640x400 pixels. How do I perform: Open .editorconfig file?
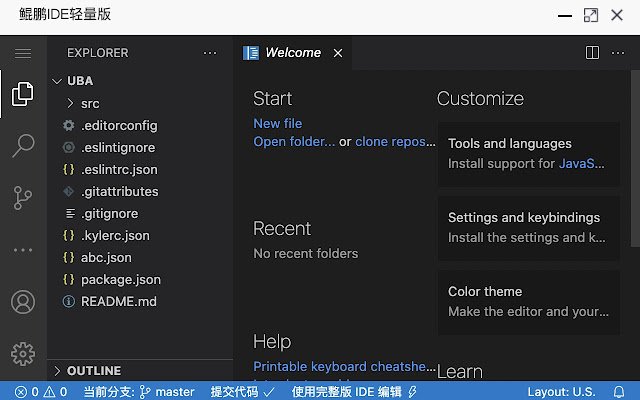140,126
